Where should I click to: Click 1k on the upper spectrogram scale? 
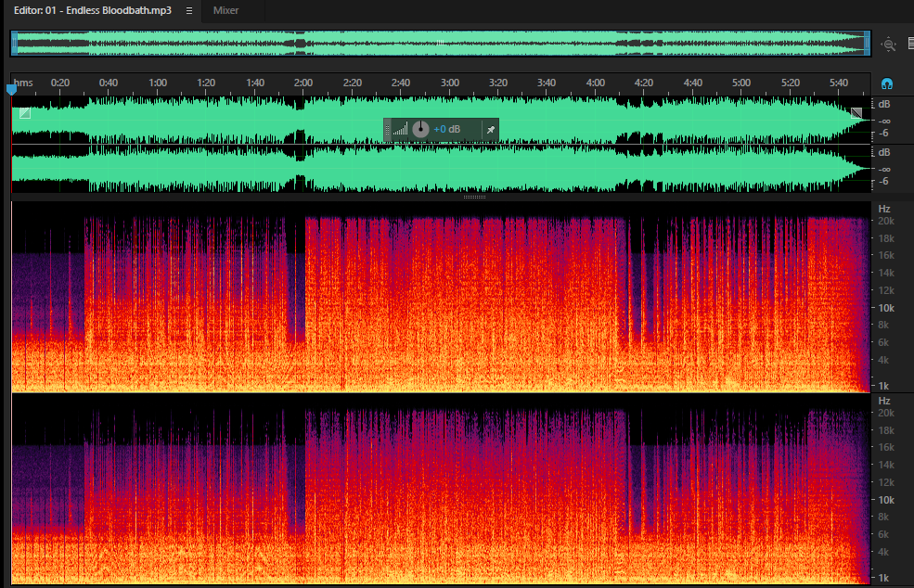coord(883,386)
